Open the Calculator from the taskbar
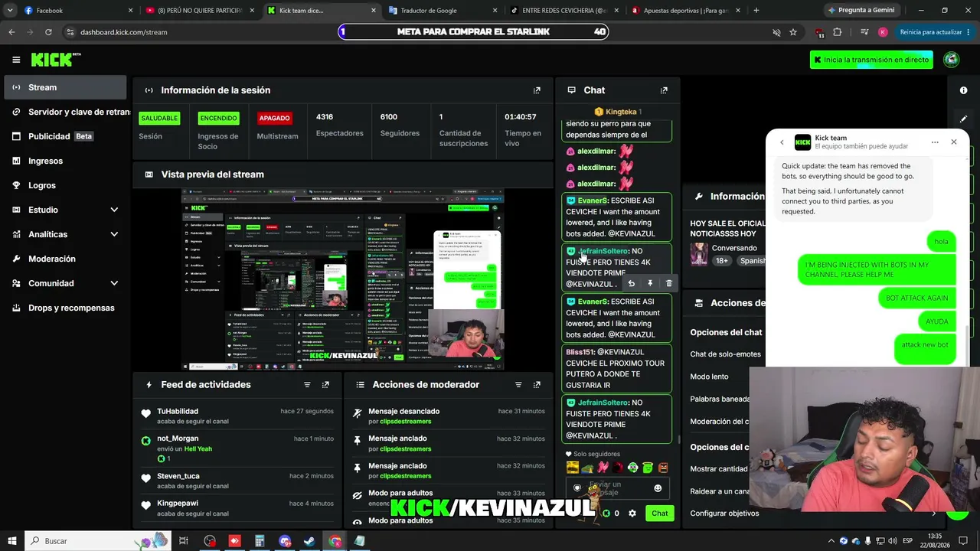The image size is (980, 551). pos(260,541)
